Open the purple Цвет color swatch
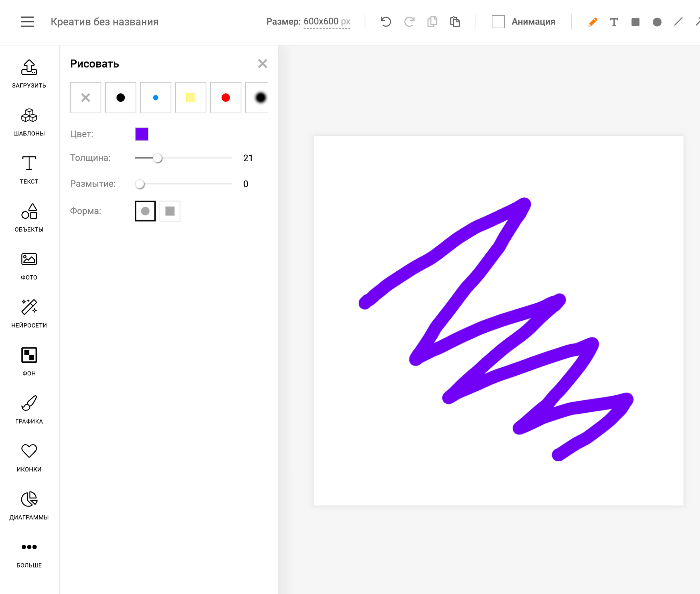 (x=142, y=134)
